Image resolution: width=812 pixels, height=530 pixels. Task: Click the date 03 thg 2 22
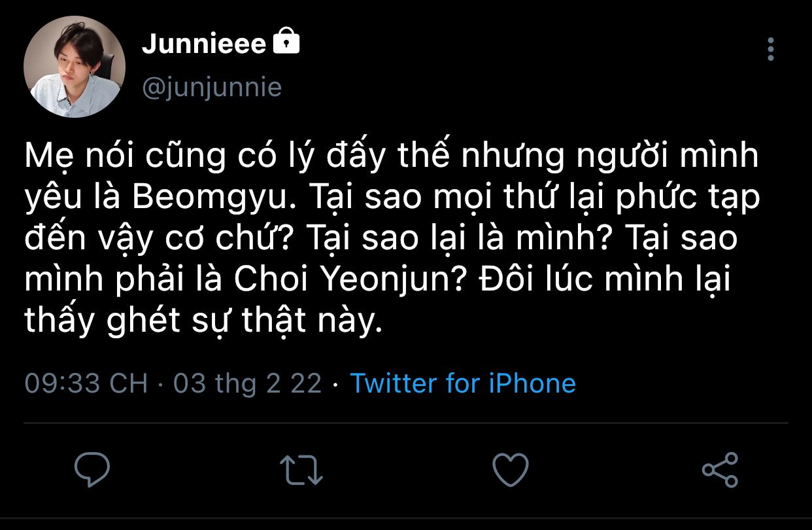[x=247, y=383]
